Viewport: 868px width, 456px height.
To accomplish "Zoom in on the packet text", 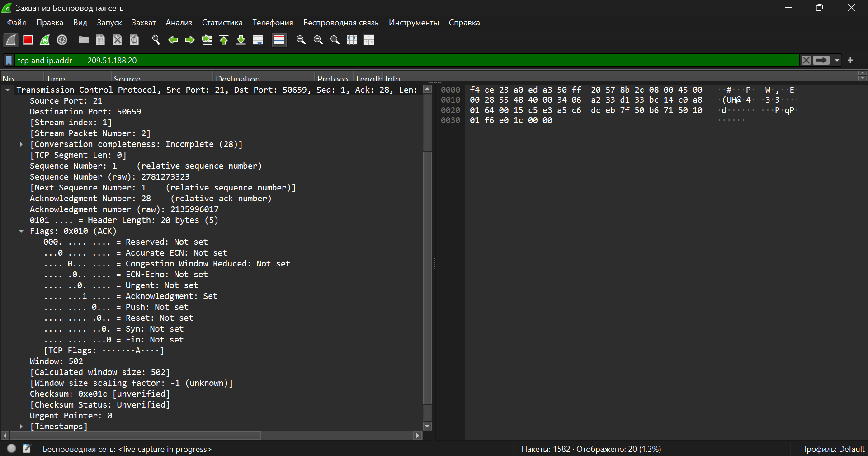I will click(301, 40).
